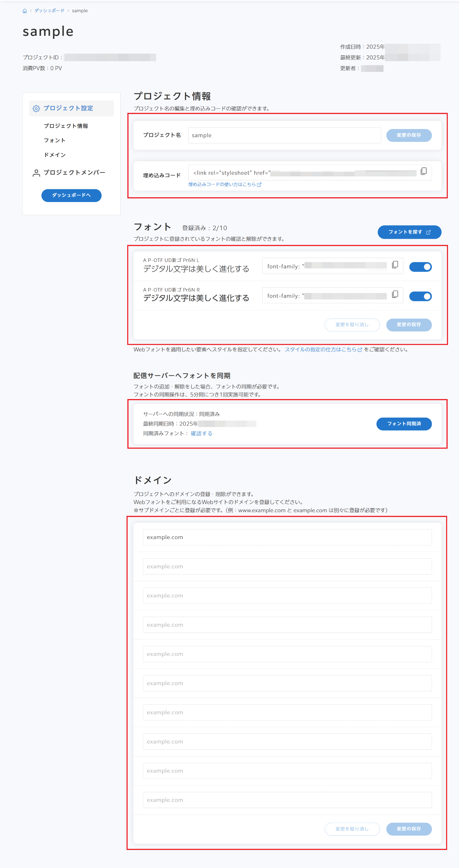Click the person icon beside プロジェクトメンバー

36,173
